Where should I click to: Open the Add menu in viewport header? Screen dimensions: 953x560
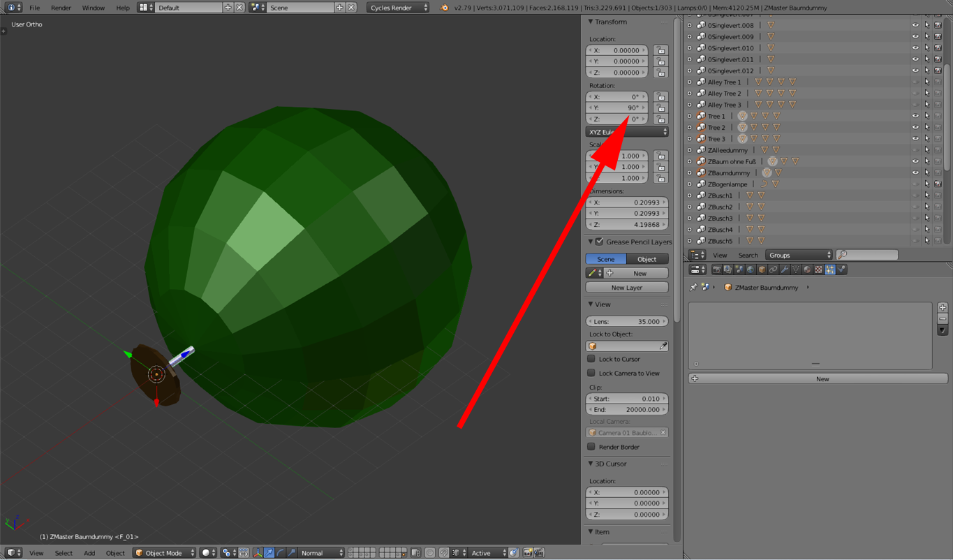tap(89, 553)
